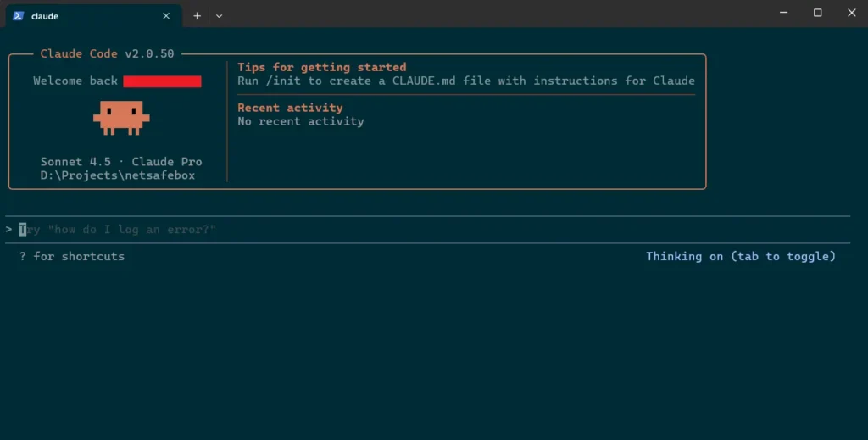Click the Sonnet 4.5 · Claude Pro label
The image size is (868, 440).
(121, 161)
